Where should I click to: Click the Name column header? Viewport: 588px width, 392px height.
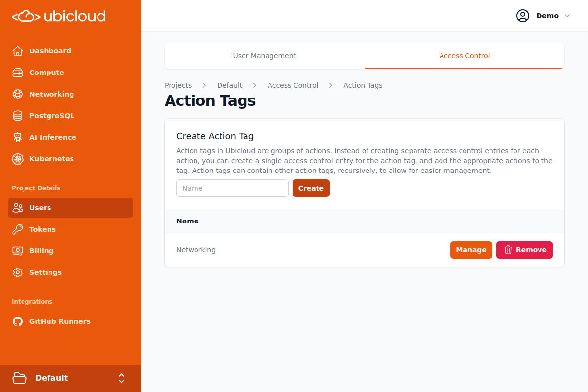188,221
